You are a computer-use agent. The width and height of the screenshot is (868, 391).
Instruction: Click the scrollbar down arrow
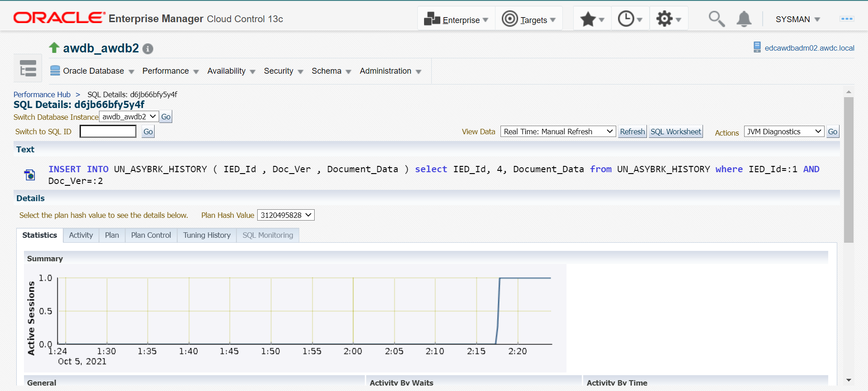[849, 380]
